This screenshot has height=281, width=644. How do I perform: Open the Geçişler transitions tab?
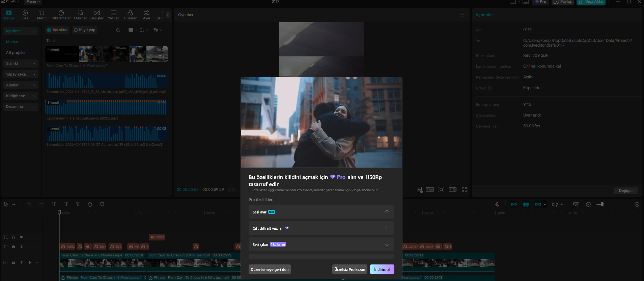pos(97,15)
